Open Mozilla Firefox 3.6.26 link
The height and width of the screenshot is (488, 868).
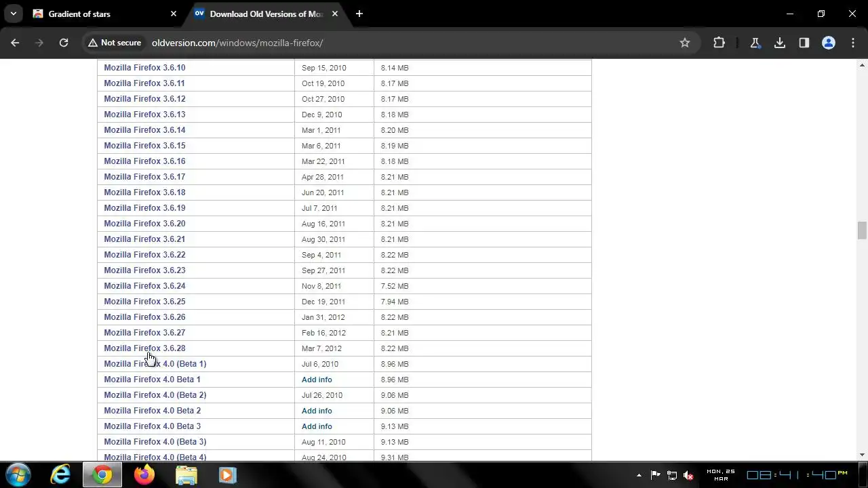144,317
